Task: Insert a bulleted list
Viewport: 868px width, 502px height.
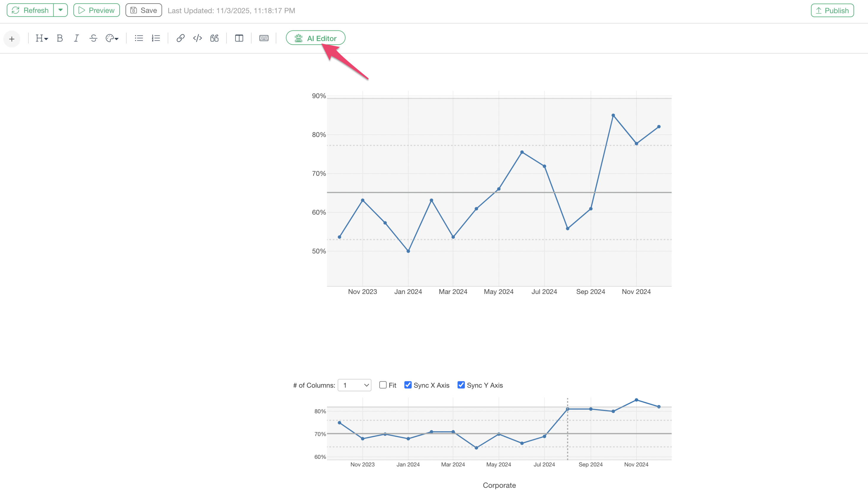Action: tap(139, 38)
